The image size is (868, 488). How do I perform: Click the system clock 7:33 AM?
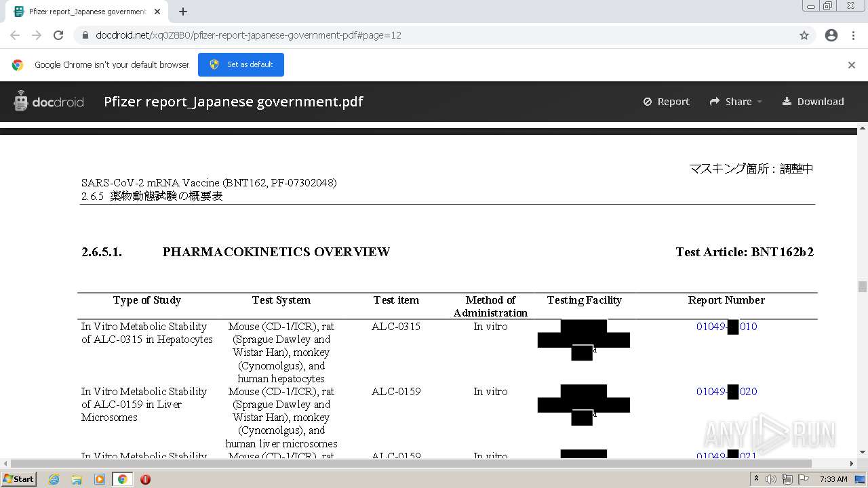[x=833, y=479]
